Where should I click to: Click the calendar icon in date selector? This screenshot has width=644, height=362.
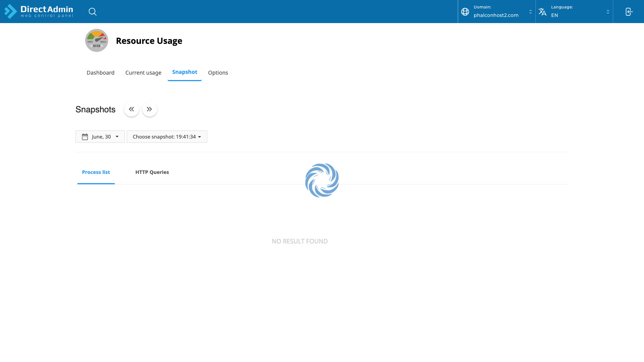85,137
